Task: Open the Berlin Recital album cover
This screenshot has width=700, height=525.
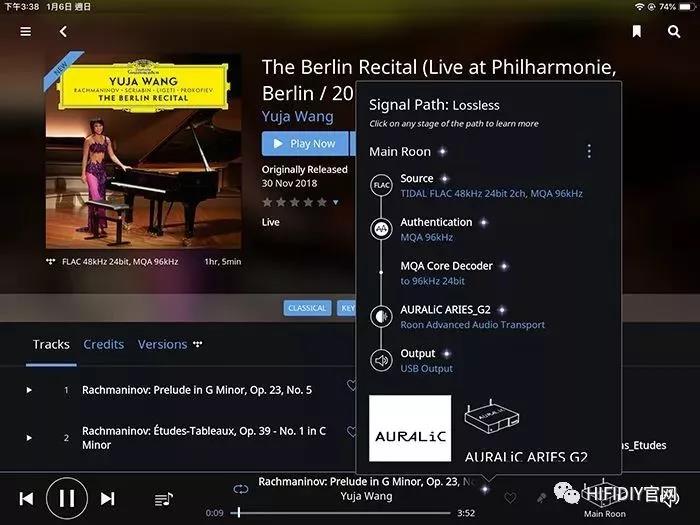Action: coord(143,151)
